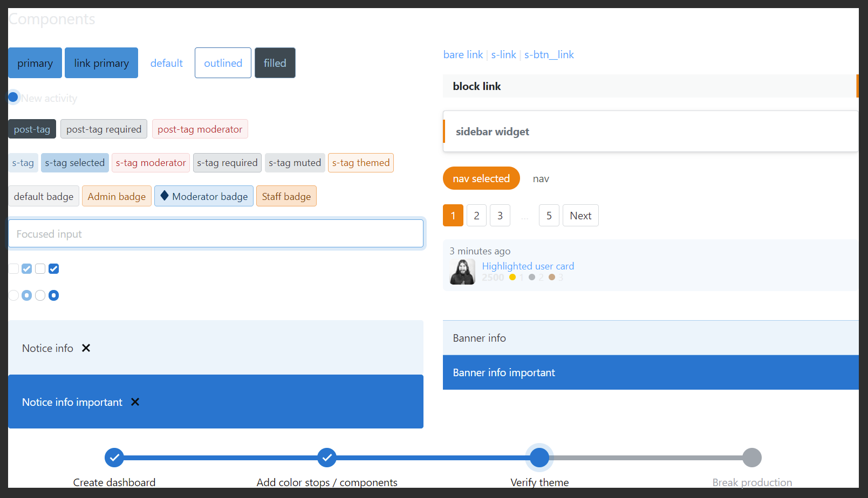Click inside the Focused input field
868x498 pixels.
pos(216,233)
